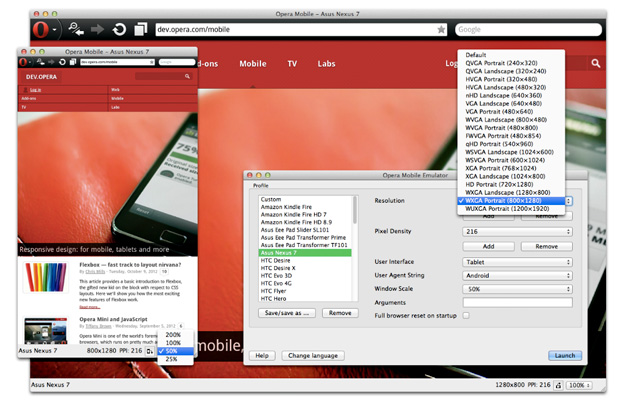Open the tabs icon in the small Opera window
Image resolution: width=620 pixels, height=406 pixels.
coord(73,62)
